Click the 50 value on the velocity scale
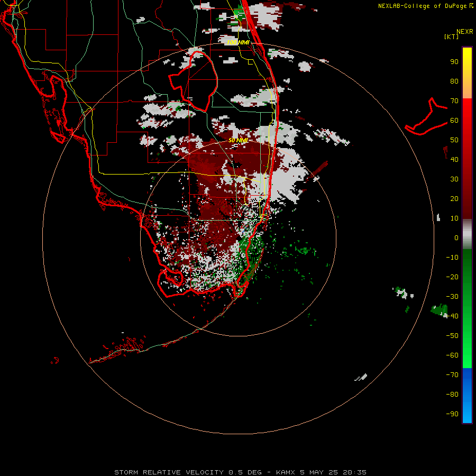Image resolution: width=476 pixels, height=476 pixels. (454, 140)
